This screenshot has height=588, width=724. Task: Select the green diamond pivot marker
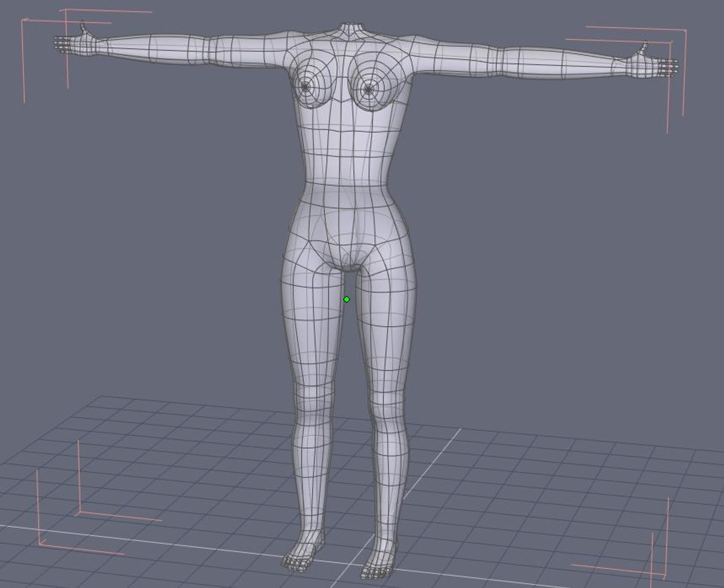(346, 299)
